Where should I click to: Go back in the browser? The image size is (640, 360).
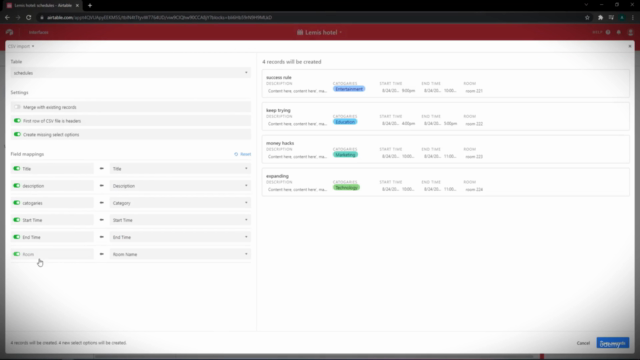pyautogui.click(x=7, y=18)
